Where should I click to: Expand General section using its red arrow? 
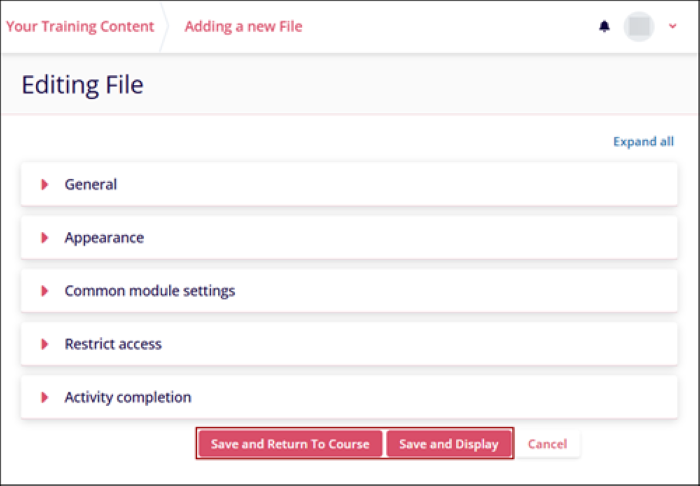[45, 185]
